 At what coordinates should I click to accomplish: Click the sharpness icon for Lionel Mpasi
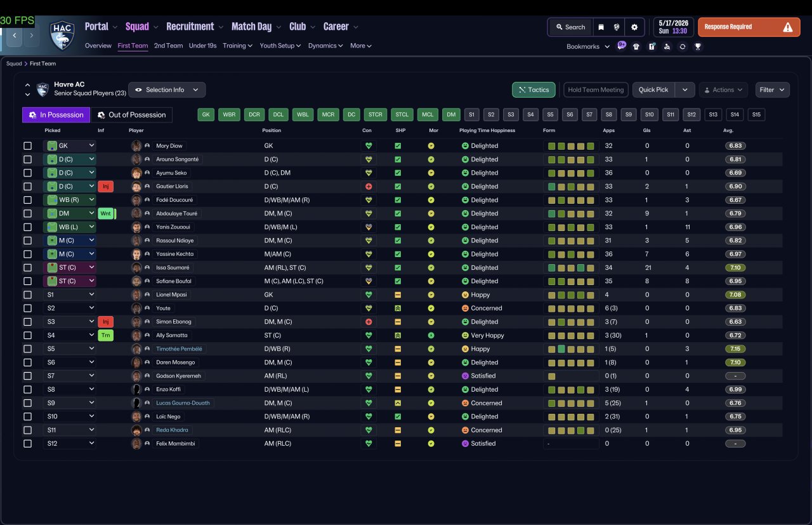pyautogui.click(x=398, y=295)
